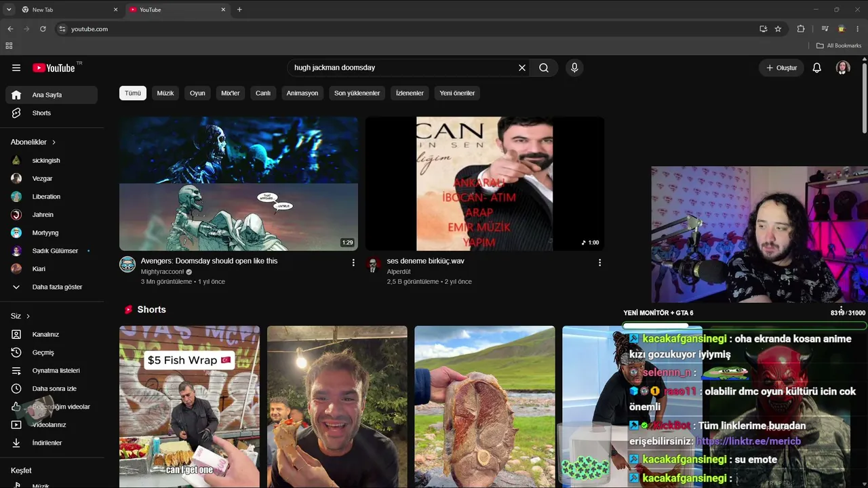Screen dimensions: 868x488
Task: Open the Chrome apps grid shortcut
Action: tap(9, 45)
